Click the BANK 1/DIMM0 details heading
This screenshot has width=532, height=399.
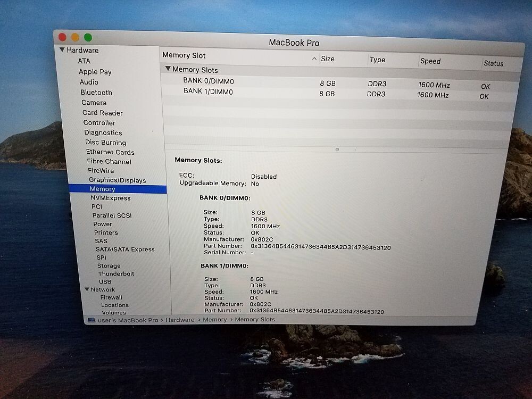point(225,265)
